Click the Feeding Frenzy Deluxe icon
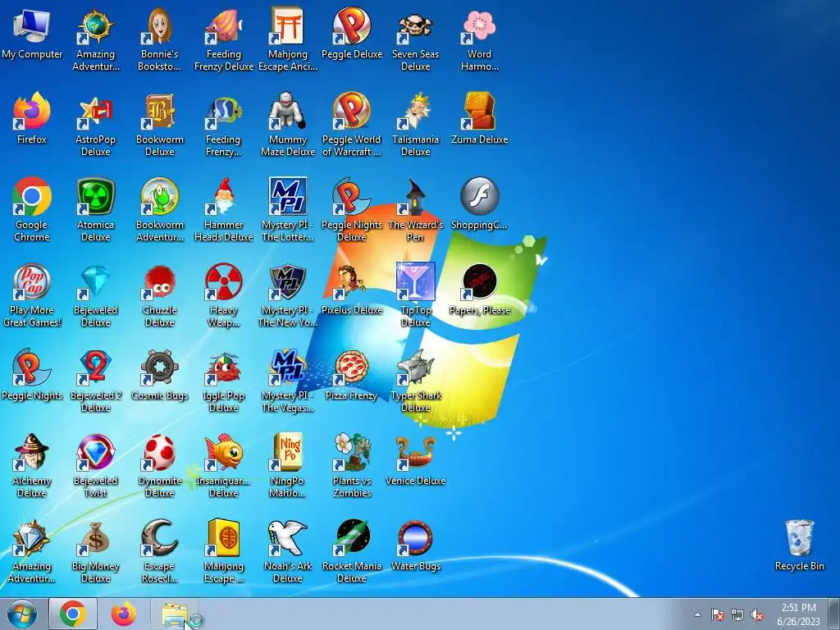This screenshot has height=630, width=840. pyautogui.click(x=223, y=39)
